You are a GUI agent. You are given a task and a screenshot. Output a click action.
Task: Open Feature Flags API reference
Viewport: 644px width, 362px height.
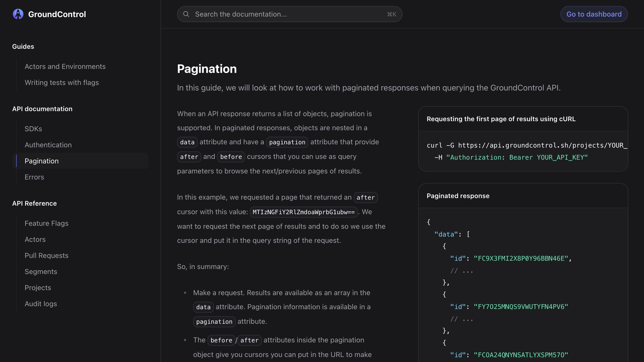47,223
